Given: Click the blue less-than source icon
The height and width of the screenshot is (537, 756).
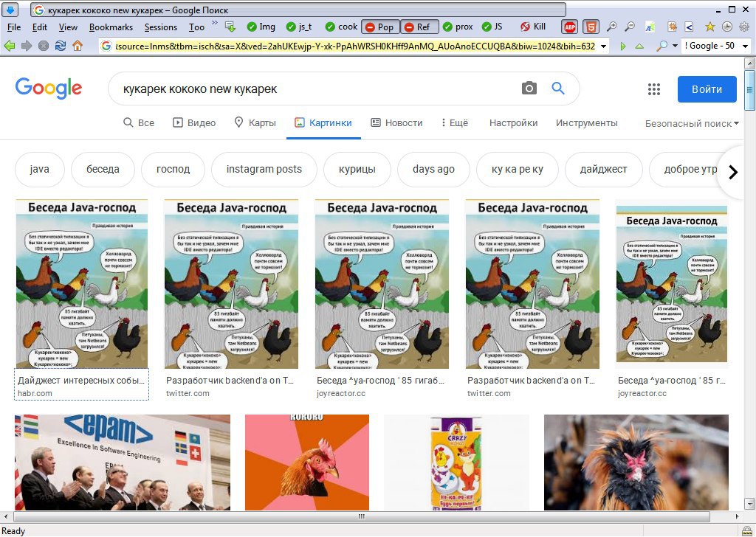Looking at the screenshot, I should coord(689,27).
